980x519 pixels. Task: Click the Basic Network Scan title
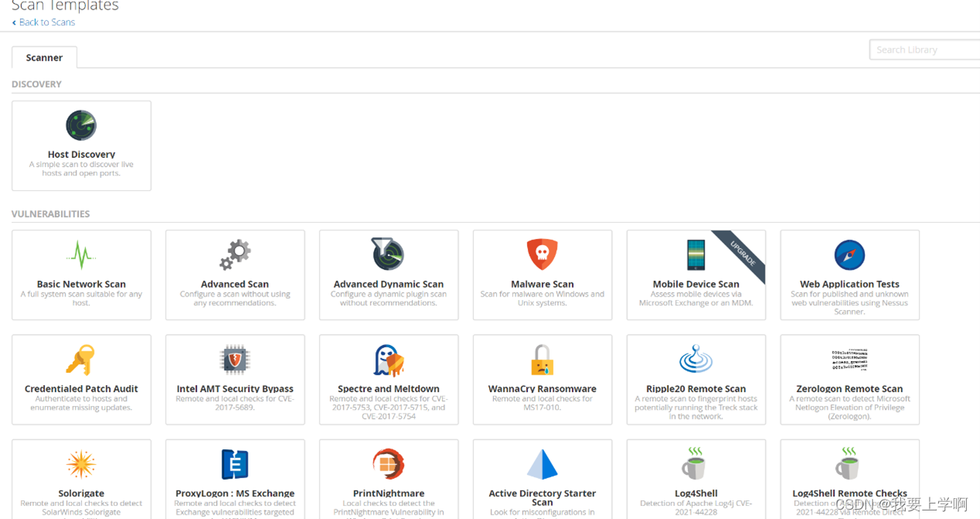[81, 284]
